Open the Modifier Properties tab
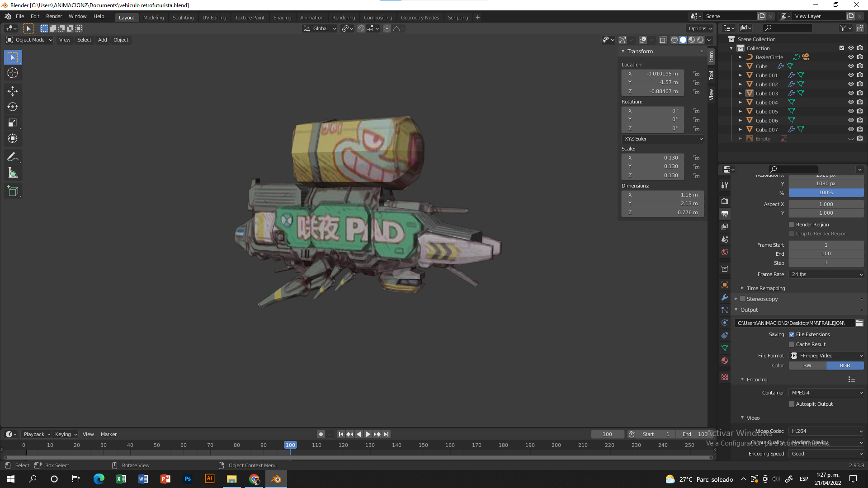 coord(724,298)
